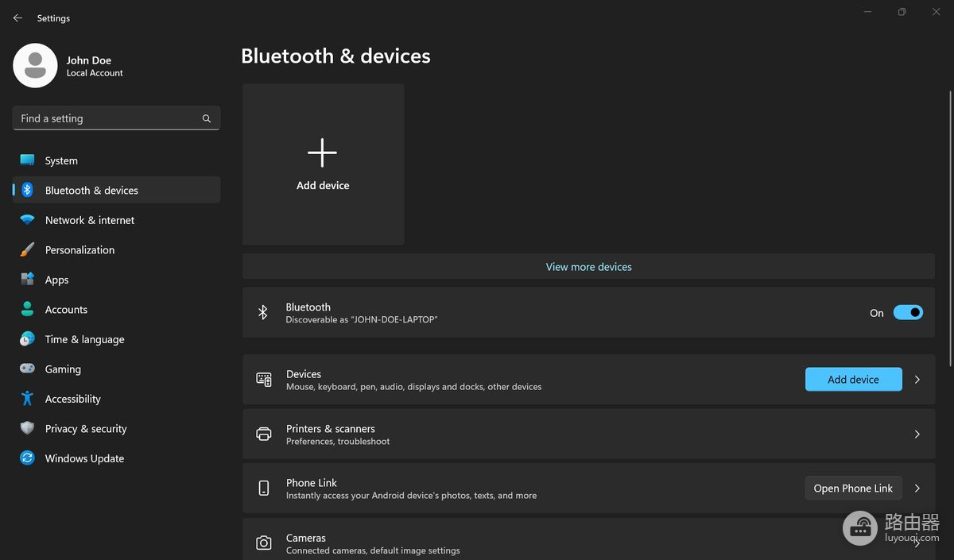Image resolution: width=954 pixels, height=560 pixels.
Task: Open Gaming settings
Action: click(x=116, y=369)
